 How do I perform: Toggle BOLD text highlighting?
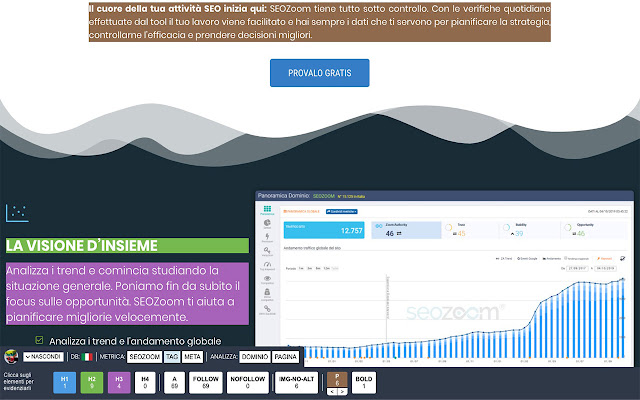(364, 382)
